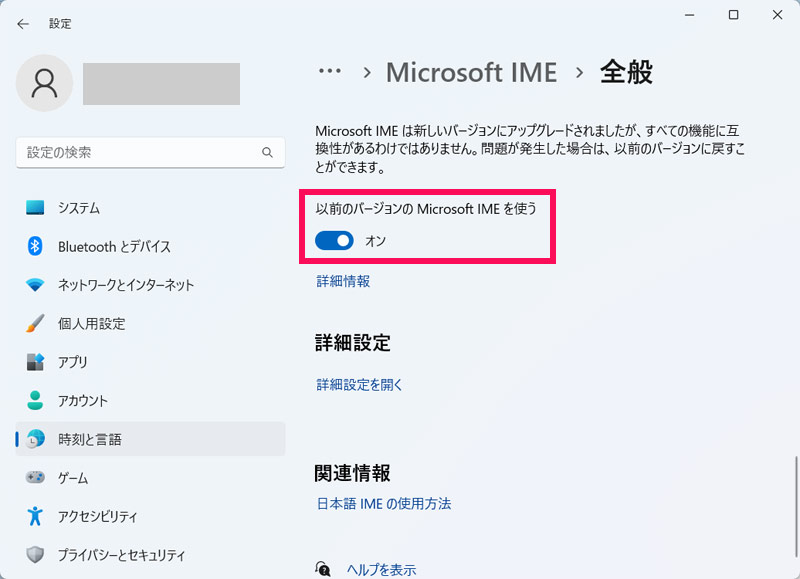Viewport: 800px width, 579px height.
Task: Select 時刻と言語 in the sidebar
Action: point(151,439)
